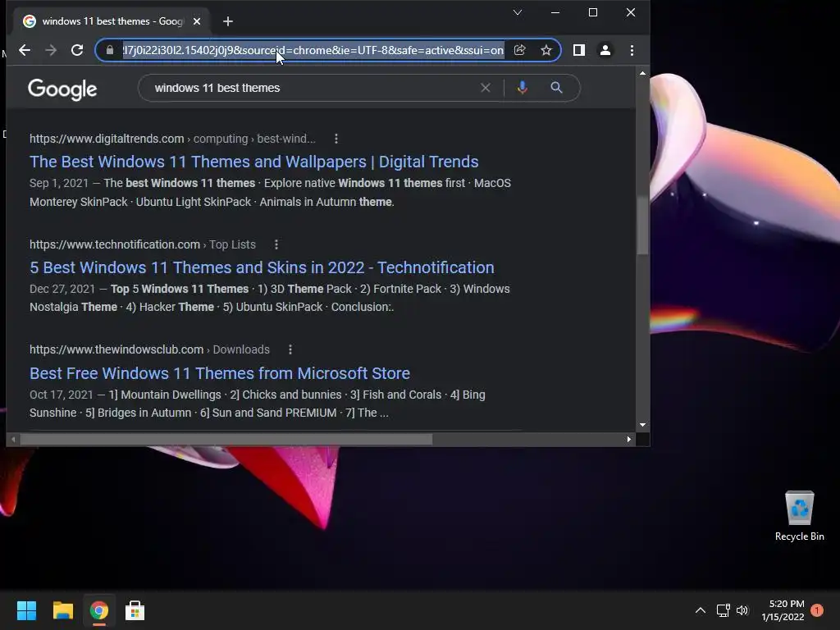Click the technotification.com URL breadcrumb

[x=143, y=244]
